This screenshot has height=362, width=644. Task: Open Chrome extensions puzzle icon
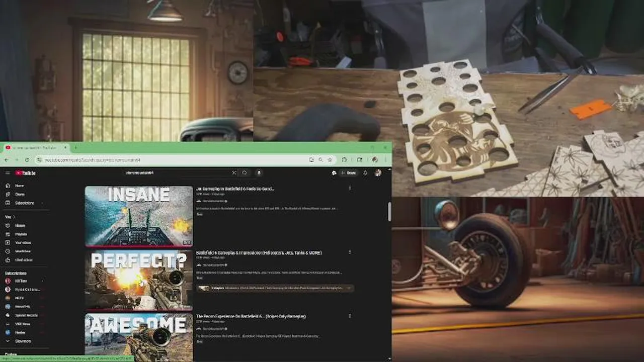tap(345, 160)
